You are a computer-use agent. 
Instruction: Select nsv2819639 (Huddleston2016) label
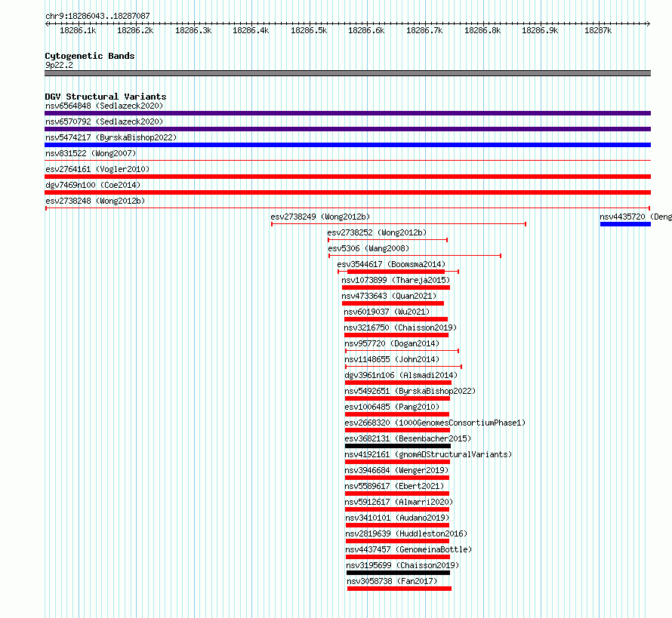pos(406,533)
